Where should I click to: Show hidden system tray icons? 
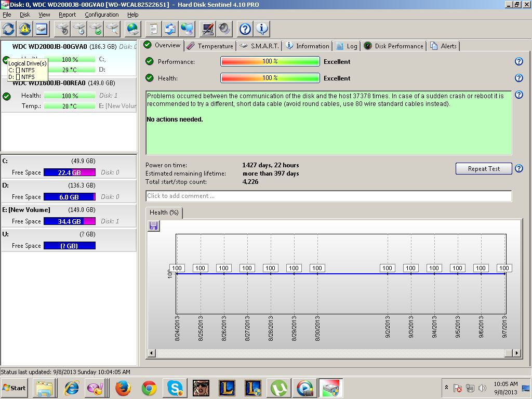tap(446, 388)
